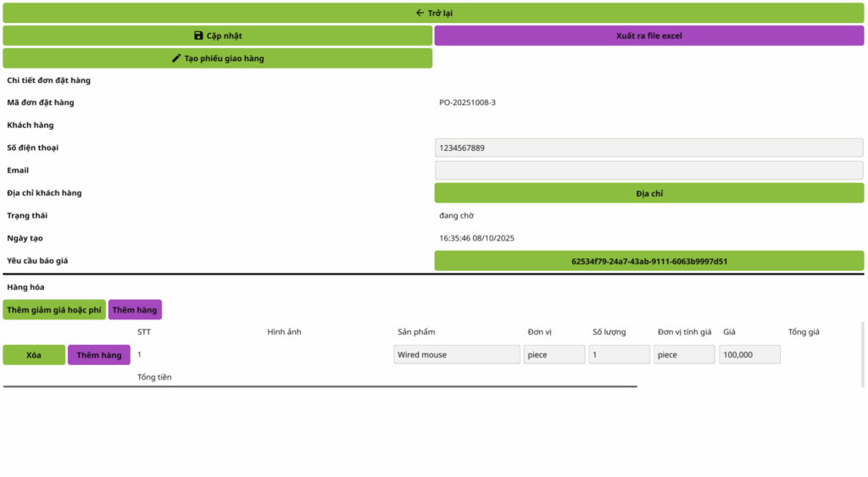This screenshot has height=477, width=868.
Task: Click the back arrow icon on Trở lại
Action: click(x=420, y=13)
